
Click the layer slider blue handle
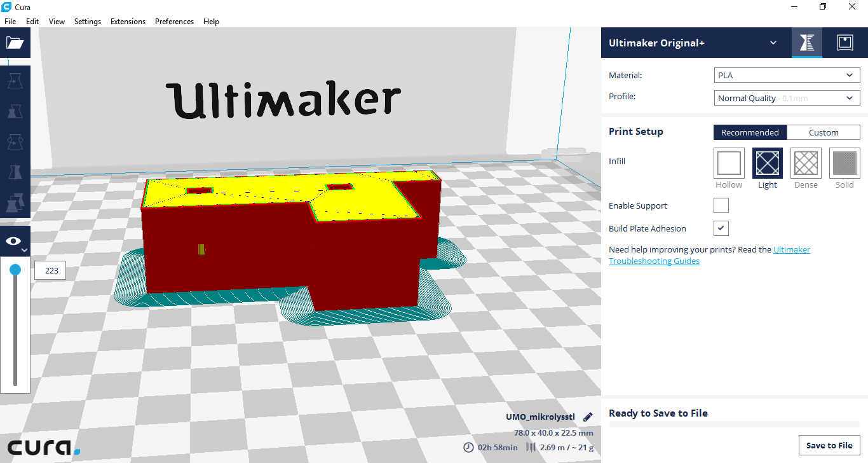tap(15, 270)
